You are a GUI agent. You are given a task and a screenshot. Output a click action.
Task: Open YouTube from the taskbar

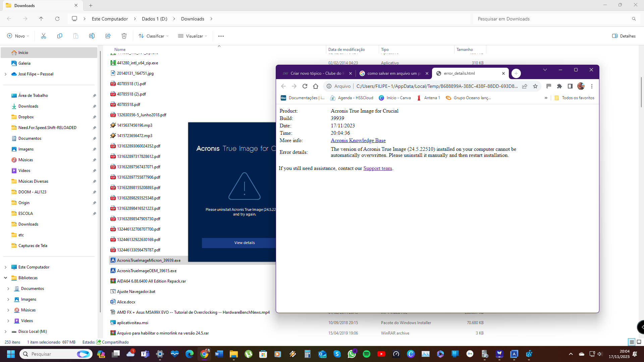(381, 354)
